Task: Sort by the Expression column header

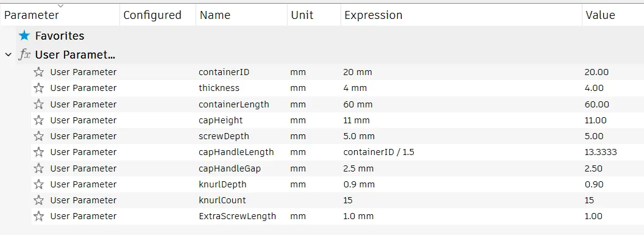Action: coord(373,15)
